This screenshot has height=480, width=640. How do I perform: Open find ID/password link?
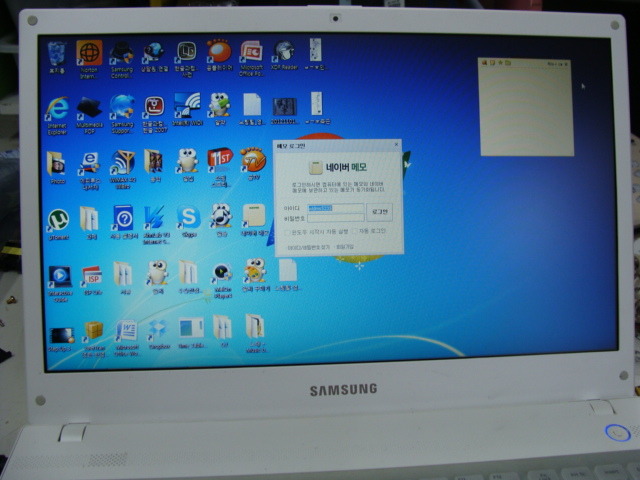(x=308, y=248)
